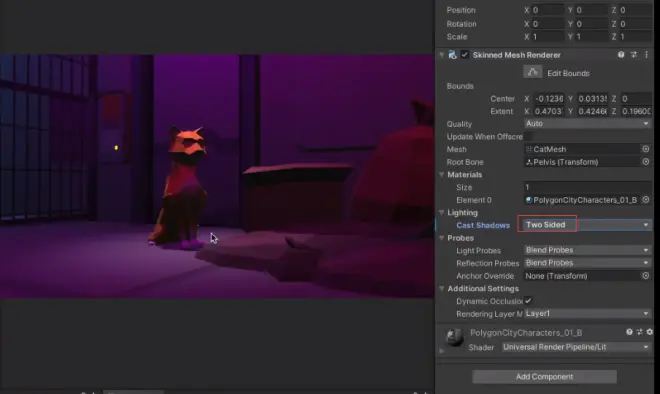The height and width of the screenshot is (394, 660).
Task: Open material settings gear icon
Action: click(649, 332)
